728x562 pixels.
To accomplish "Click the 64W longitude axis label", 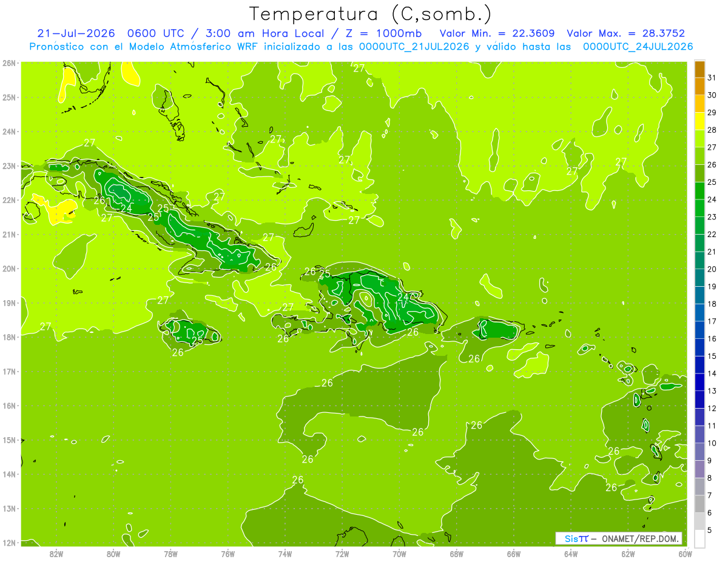I will point(571,554).
